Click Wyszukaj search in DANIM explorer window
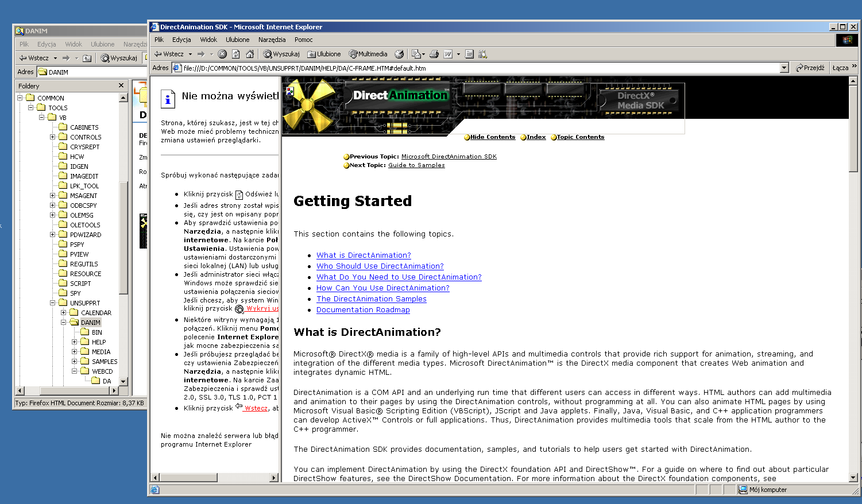This screenshot has width=862, height=504. tap(119, 58)
